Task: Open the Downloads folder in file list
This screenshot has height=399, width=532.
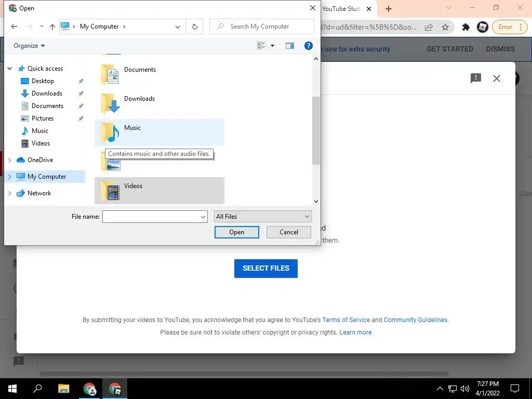Action: tap(159, 103)
